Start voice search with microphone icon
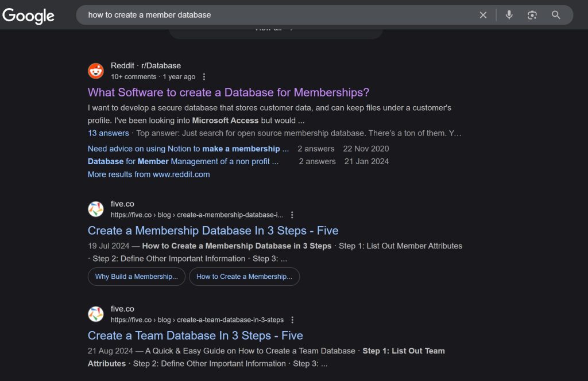Screen dimensions: 588x381 point(509,15)
